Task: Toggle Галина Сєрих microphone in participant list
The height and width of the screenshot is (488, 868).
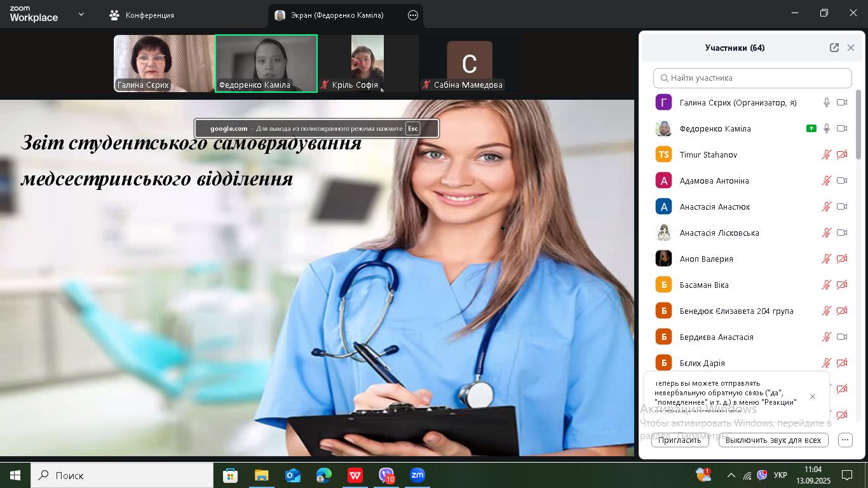Action: click(x=827, y=102)
